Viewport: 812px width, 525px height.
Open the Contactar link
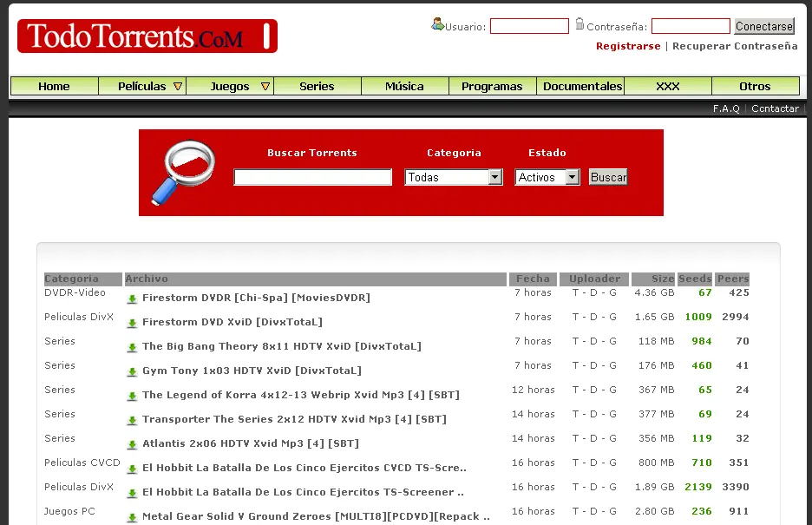(775, 108)
